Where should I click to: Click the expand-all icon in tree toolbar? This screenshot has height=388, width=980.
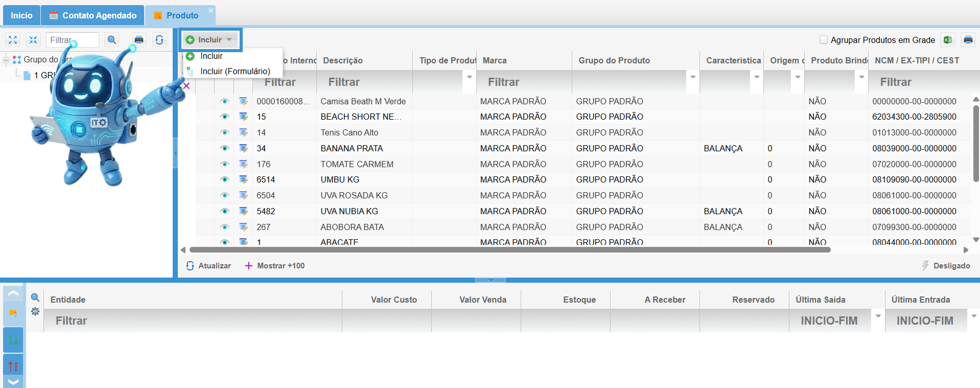pos(13,40)
